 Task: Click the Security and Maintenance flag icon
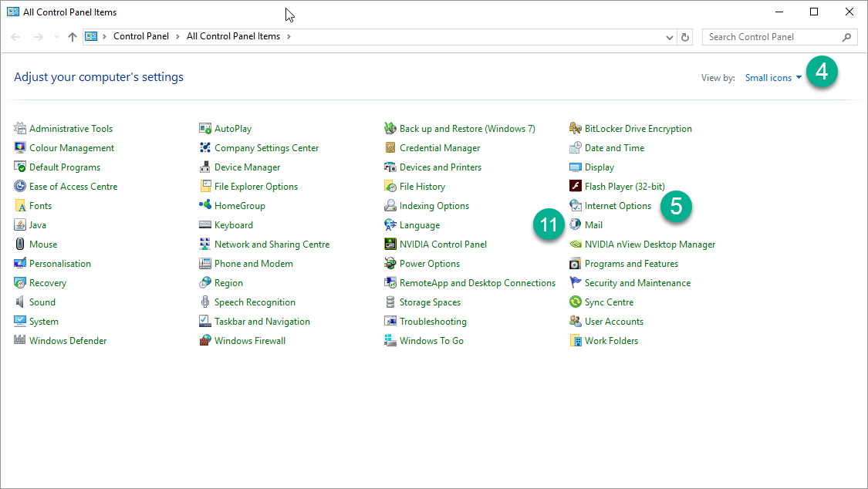[575, 282]
